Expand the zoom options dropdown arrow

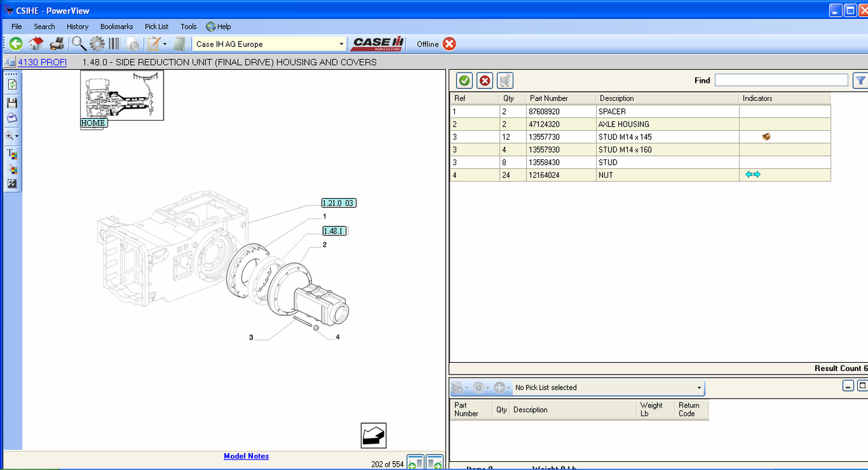tap(17, 136)
